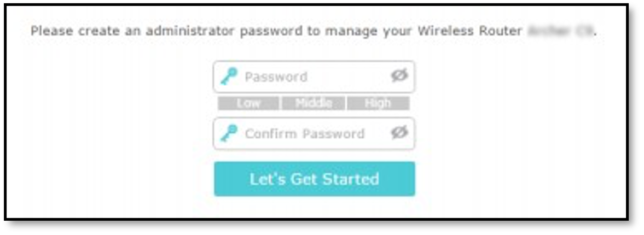Click the Middle strength indicator segment

pos(314,103)
